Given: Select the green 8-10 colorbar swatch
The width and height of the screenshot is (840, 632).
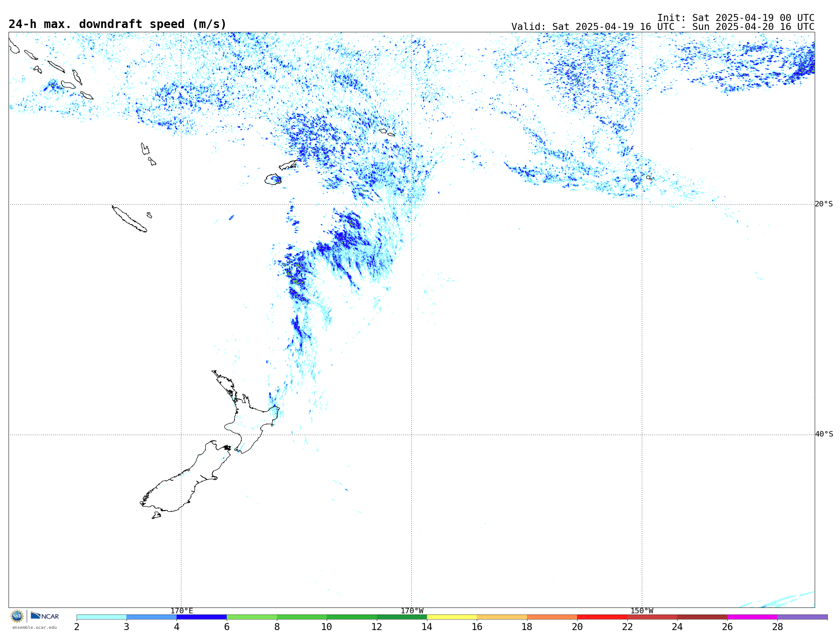Looking at the screenshot, I should 302,617.
